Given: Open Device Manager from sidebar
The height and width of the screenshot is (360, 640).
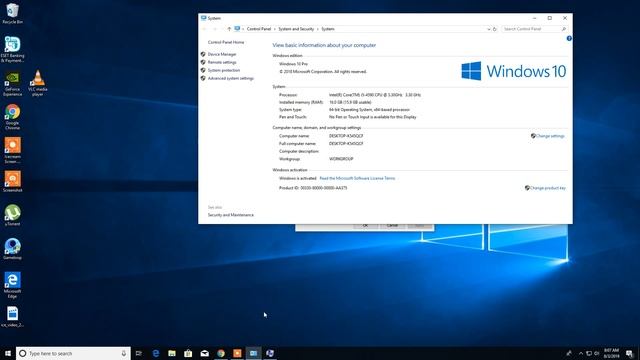Looking at the screenshot, I should tap(222, 54).
